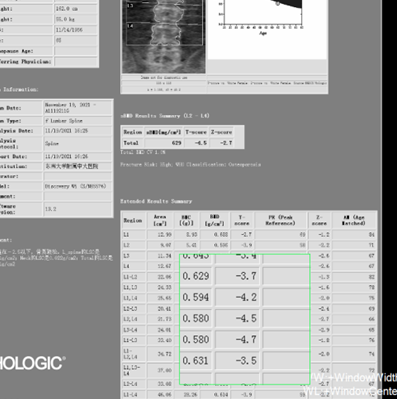Viewport: 397px width, 399px height.
Task: Click the lumbar spine DXA scan image
Action: (x=163, y=37)
